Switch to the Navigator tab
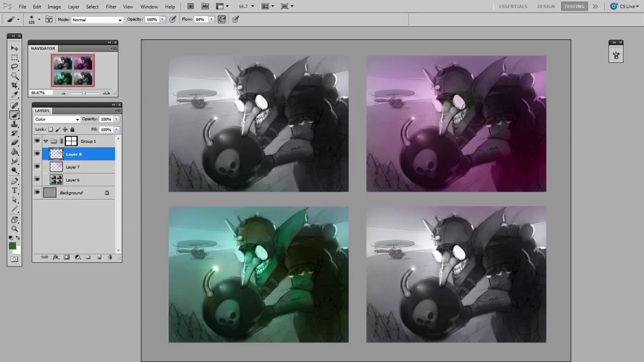 [43, 48]
